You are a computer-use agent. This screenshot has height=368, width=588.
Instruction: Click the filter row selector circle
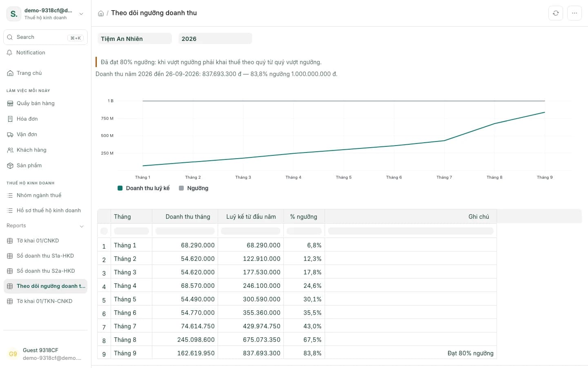104,231
